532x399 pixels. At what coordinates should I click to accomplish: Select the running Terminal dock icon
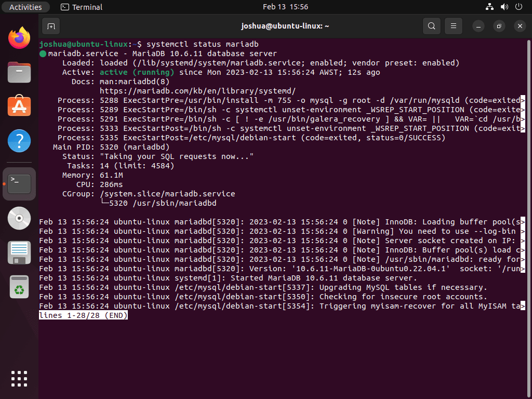[19, 183]
